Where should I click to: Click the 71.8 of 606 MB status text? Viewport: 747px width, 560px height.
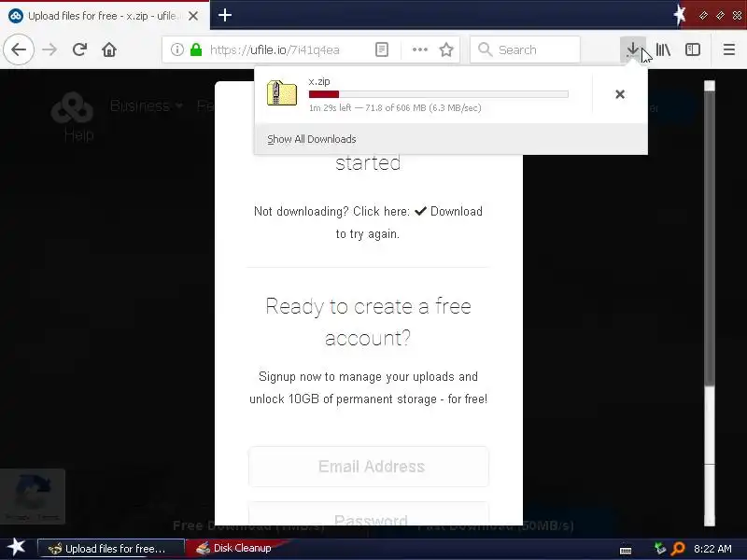(x=395, y=107)
